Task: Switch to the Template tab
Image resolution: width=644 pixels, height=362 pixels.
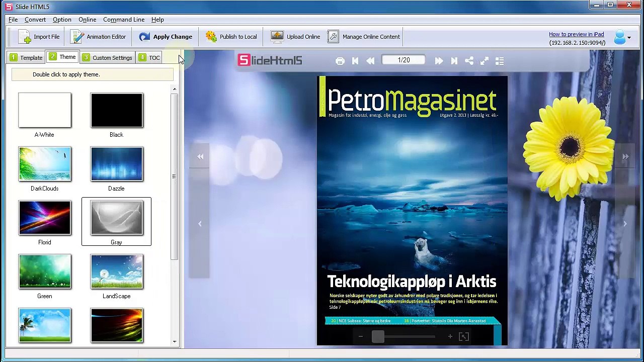Action: pyautogui.click(x=26, y=57)
